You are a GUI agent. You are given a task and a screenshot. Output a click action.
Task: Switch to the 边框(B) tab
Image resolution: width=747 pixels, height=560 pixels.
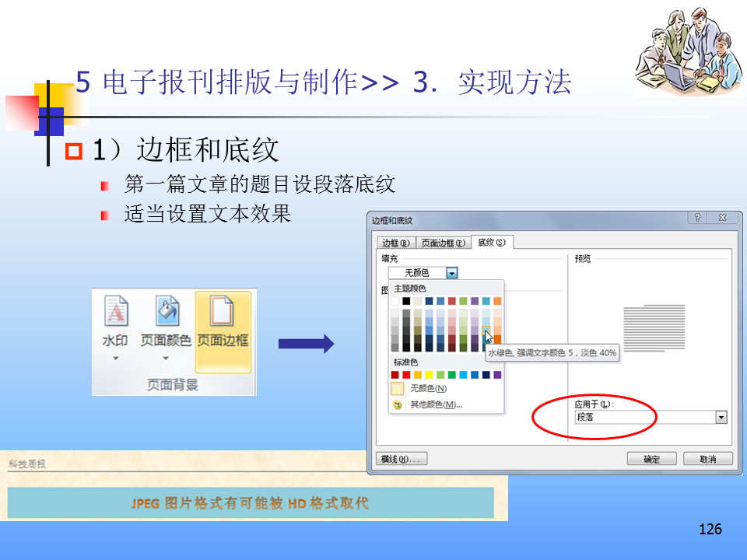(396, 243)
